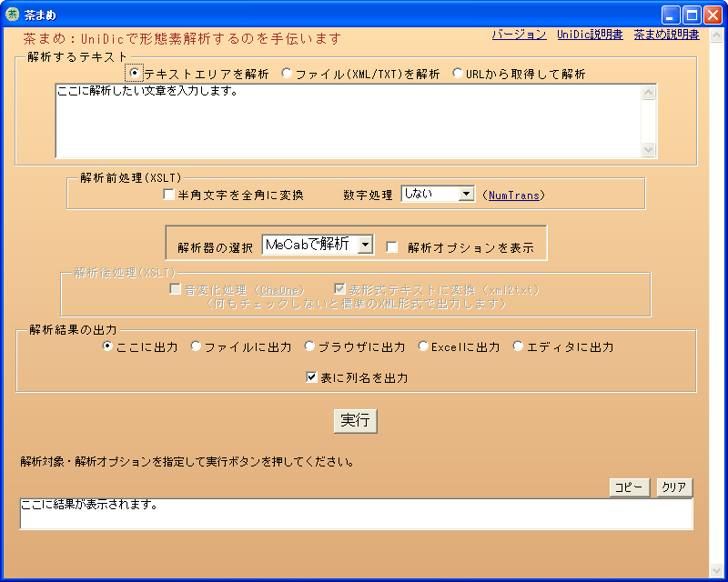Image resolution: width=728 pixels, height=582 pixels.
Task: Open the 茶まめ説明書 link
Action: point(666,35)
